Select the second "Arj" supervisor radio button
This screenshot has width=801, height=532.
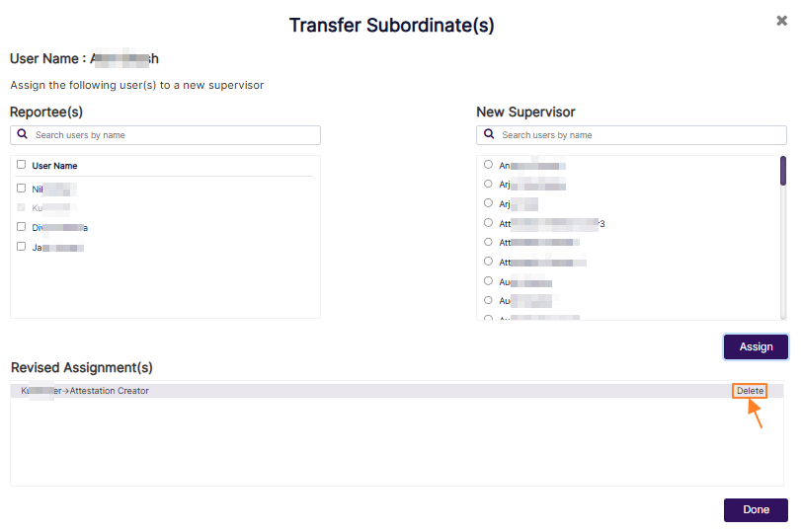pos(488,203)
